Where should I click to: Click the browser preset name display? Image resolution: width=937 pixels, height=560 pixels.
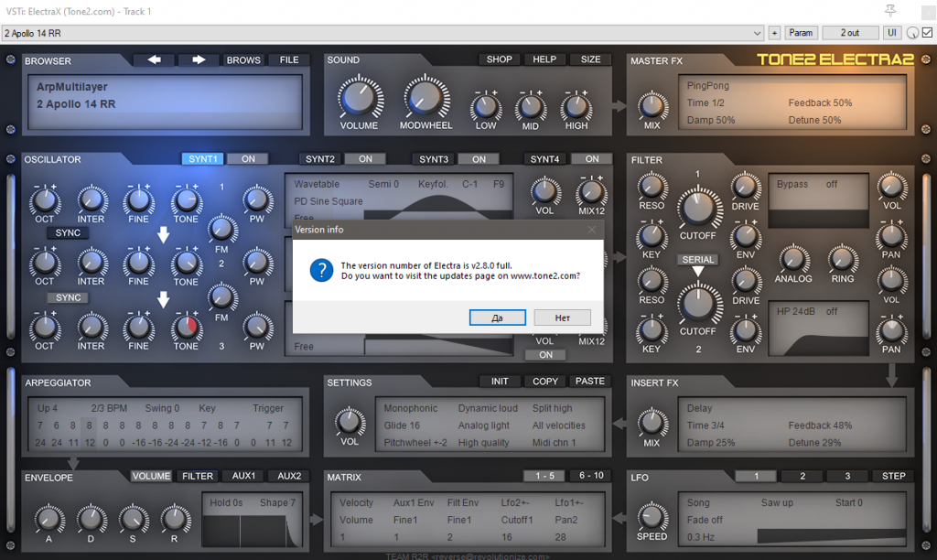click(165, 102)
